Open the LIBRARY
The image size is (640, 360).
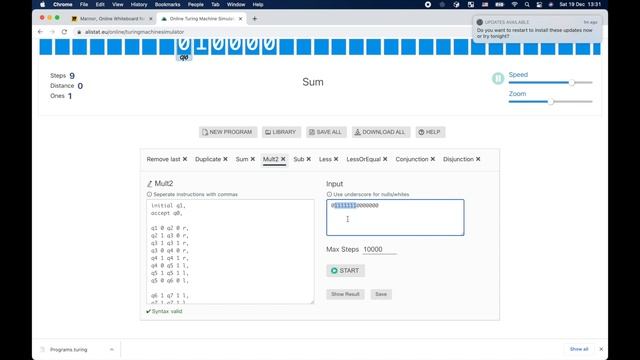(x=281, y=132)
